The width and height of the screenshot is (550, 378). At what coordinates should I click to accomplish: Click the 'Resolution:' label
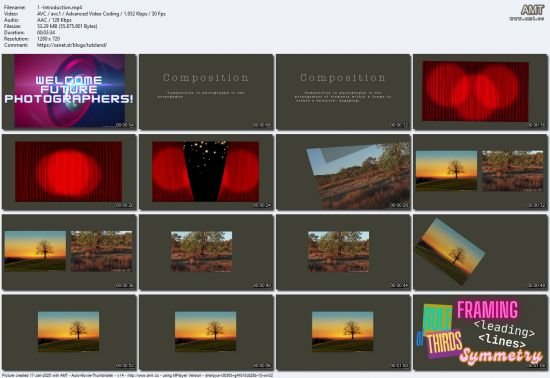[x=16, y=39]
